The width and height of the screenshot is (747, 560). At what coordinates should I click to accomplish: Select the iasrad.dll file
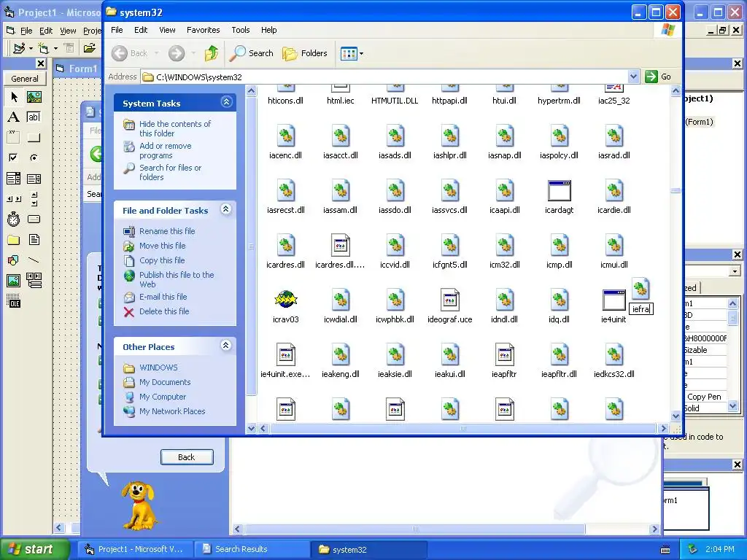[614, 143]
